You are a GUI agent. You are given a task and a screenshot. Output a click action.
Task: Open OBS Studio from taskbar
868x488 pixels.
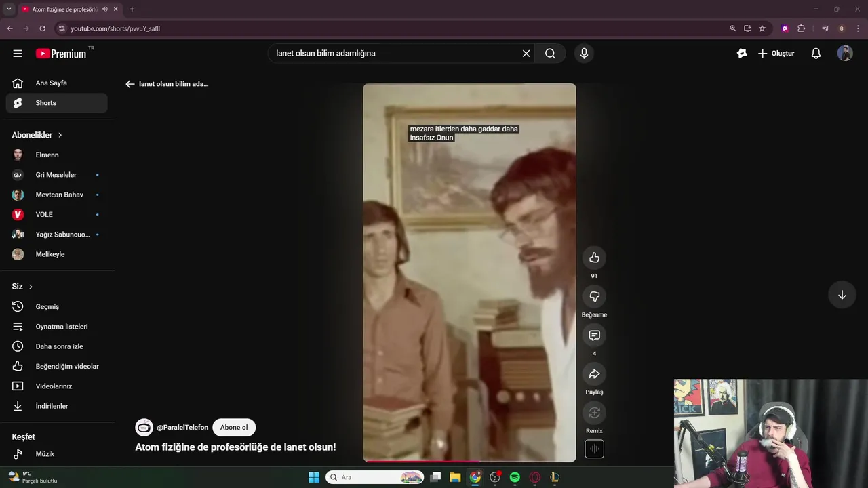click(x=495, y=477)
